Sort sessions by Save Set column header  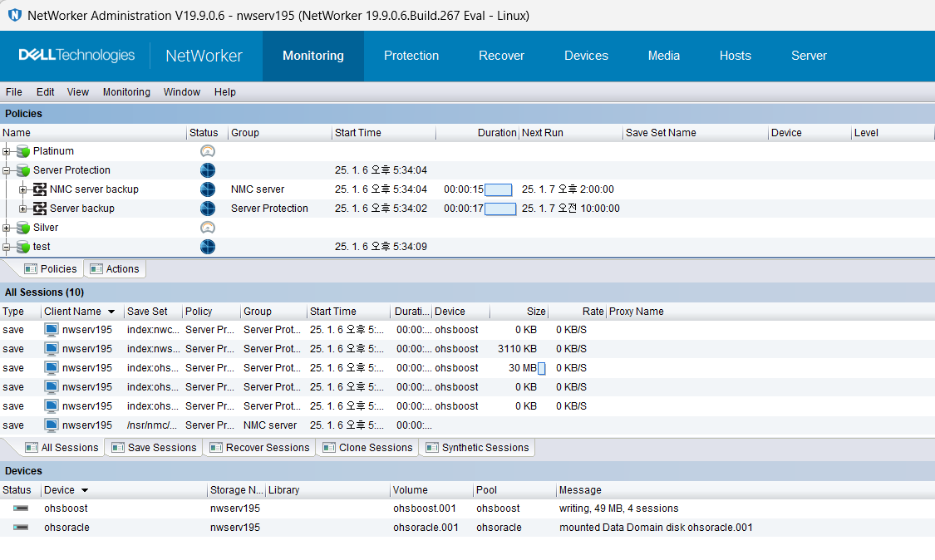click(153, 312)
